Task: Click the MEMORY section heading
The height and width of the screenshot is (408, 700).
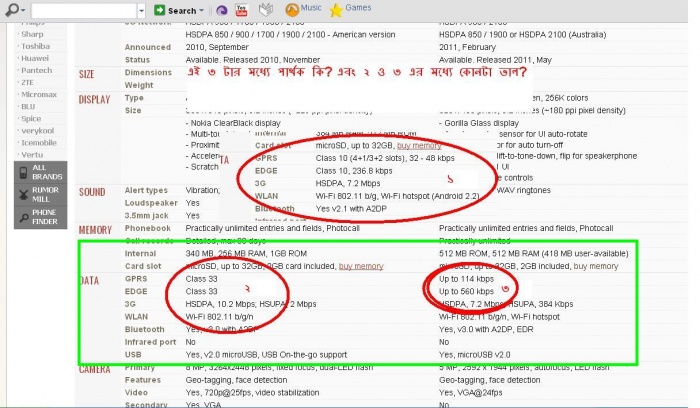Action: coord(95,230)
